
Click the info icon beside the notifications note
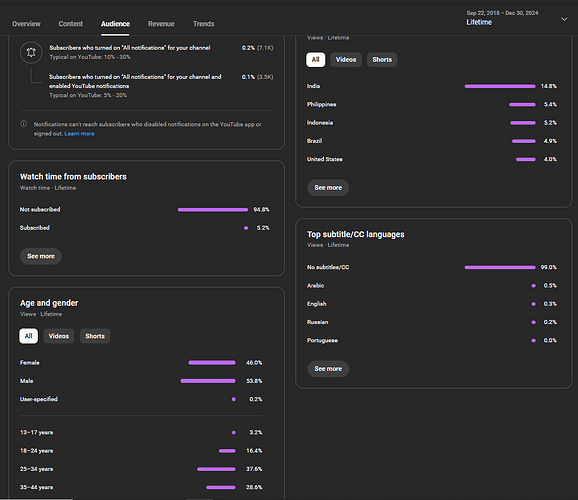click(x=24, y=124)
